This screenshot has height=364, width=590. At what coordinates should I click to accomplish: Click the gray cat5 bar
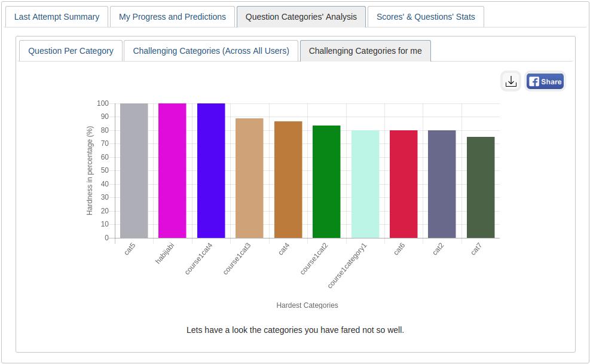pyautogui.click(x=134, y=171)
